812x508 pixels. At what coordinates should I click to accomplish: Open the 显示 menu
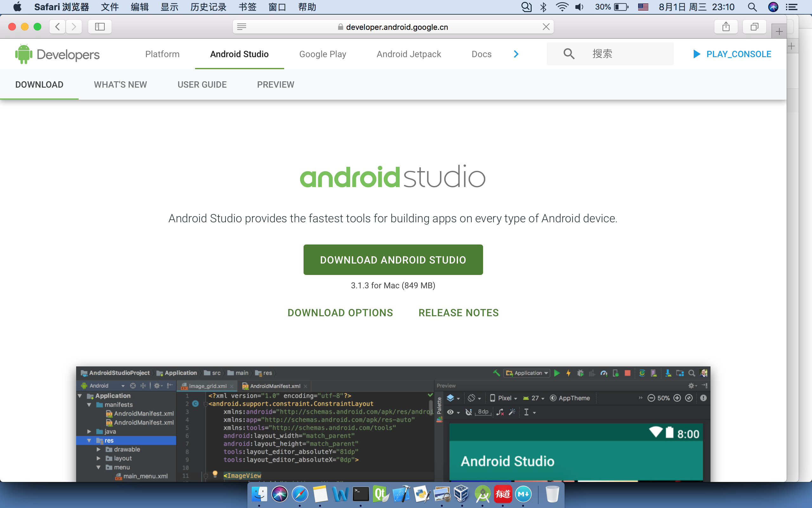tap(169, 7)
